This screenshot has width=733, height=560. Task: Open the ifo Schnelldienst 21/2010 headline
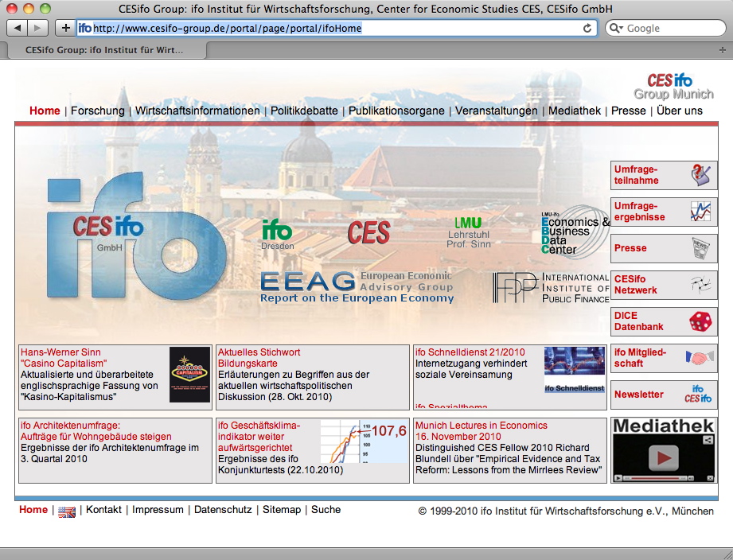pos(470,352)
